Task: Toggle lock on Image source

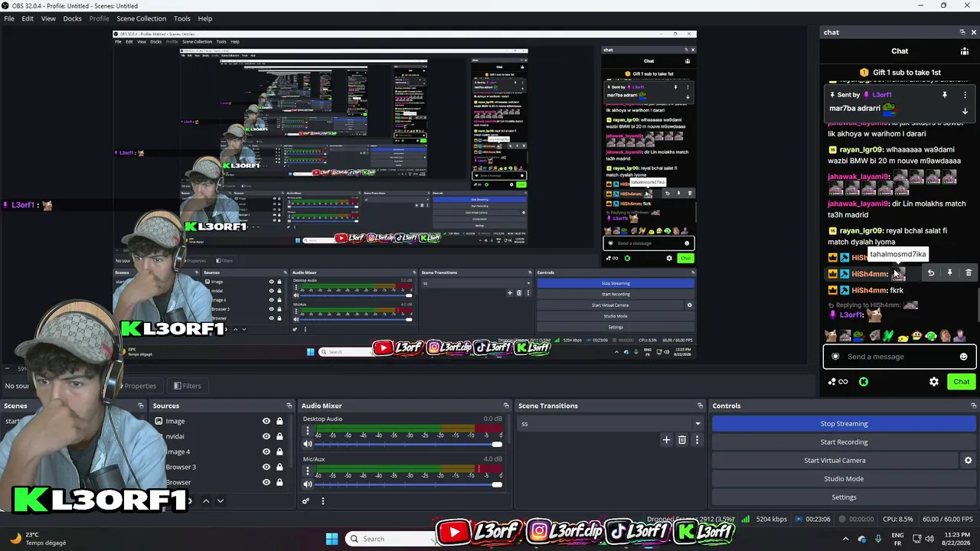Action: click(x=279, y=421)
